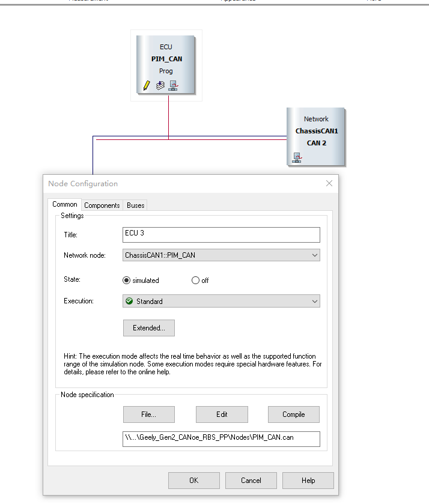
Task: Open the Extended... settings button
Action: [x=149, y=328]
